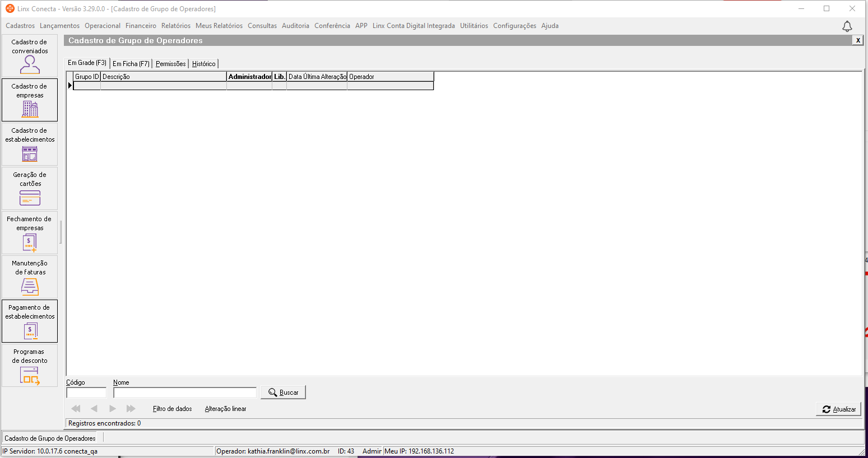Switch to Em Ficha (F7) tab
Screen dimensions: 868x458
(131, 64)
